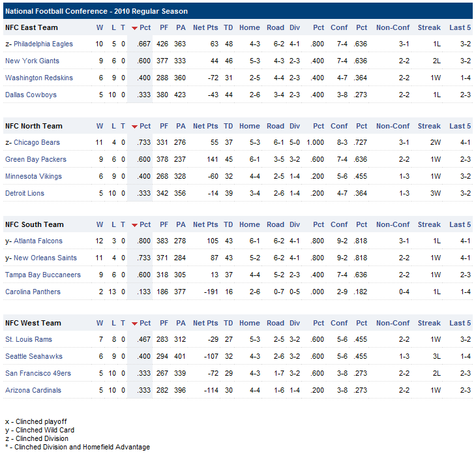The height and width of the screenshot is (454, 476).
Task: Sort NFC West by Non-Conf header
Action: (x=393, y=323)
